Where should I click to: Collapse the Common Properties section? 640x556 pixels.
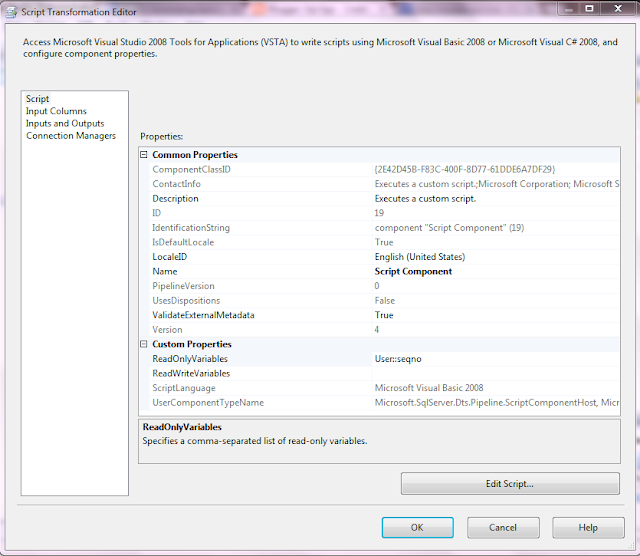point(144,155)
